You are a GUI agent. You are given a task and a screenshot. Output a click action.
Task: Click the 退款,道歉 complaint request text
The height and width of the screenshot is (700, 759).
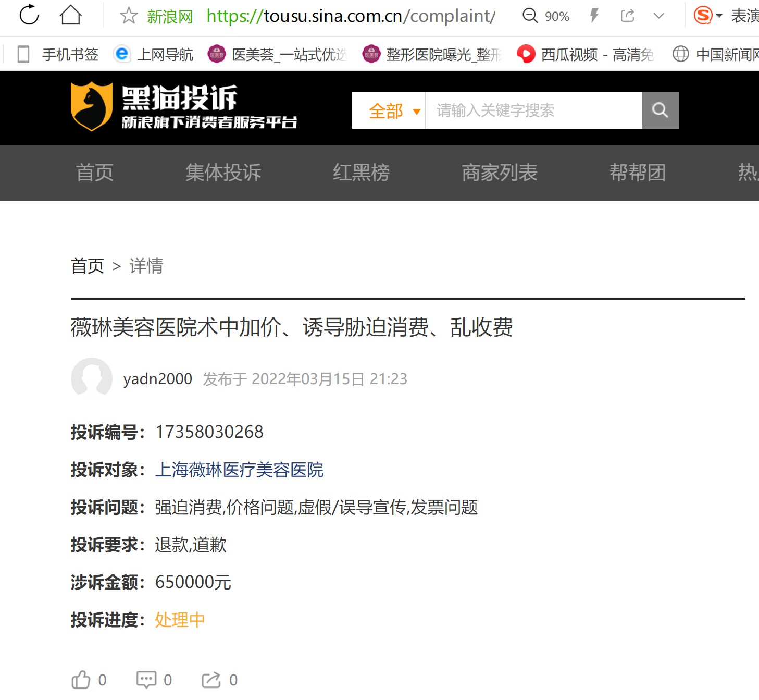191,545
